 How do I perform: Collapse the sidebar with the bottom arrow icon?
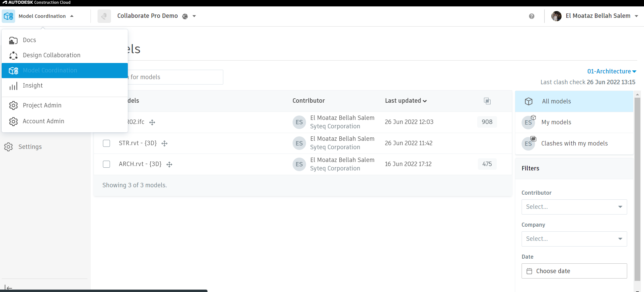(x=8, y=288)
